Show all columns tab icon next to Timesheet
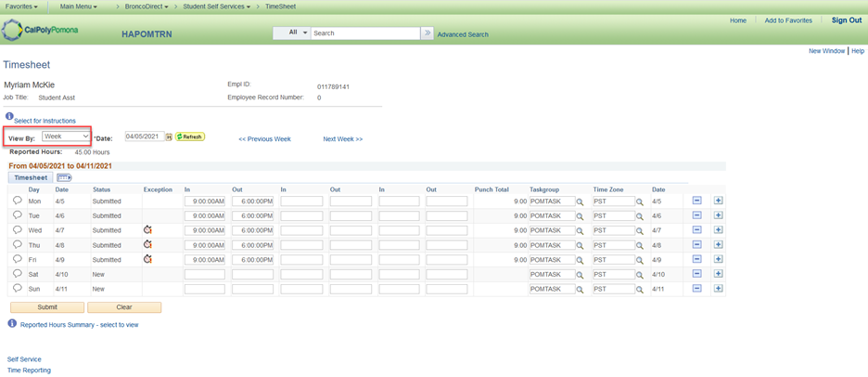This screenshot has height=377, width=868. tap(65, 177)
